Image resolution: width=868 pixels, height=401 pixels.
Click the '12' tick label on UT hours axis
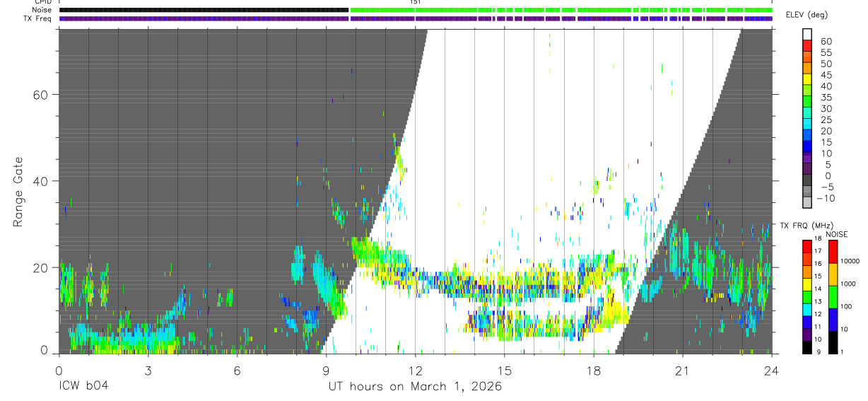coord(415,371)
